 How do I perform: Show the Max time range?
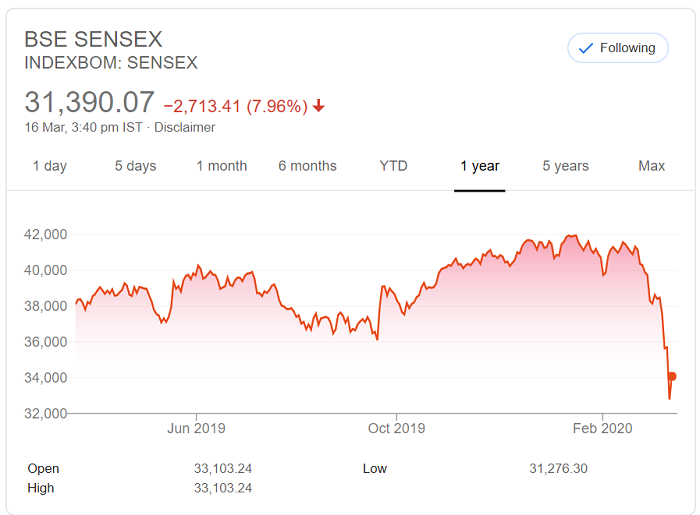[651, 166]
